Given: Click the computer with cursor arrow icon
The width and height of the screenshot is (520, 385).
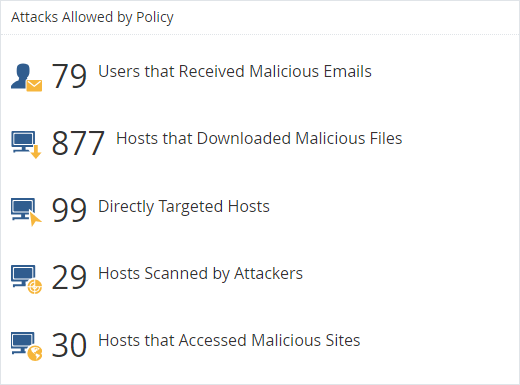Looking at the screenshot, I should click(x=26, y=212).
